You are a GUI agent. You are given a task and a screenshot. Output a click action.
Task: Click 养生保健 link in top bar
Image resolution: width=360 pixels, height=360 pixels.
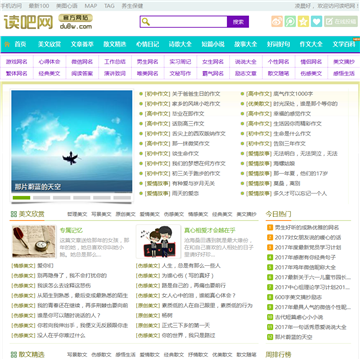(132, 6)
